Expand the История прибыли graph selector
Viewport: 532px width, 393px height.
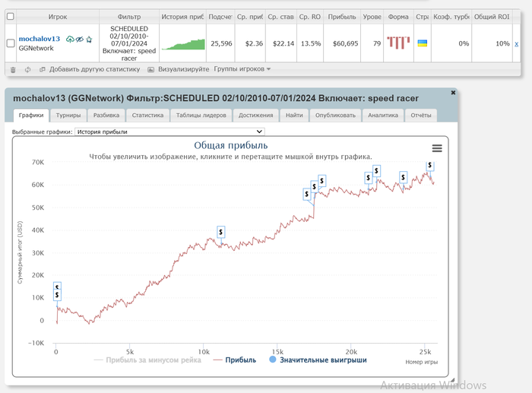coord(169,132)
